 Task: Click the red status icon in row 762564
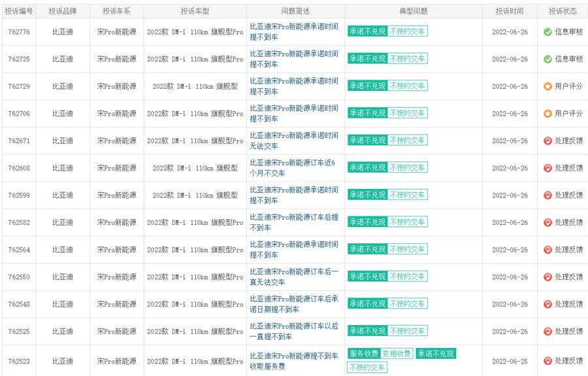click(547, 250)
